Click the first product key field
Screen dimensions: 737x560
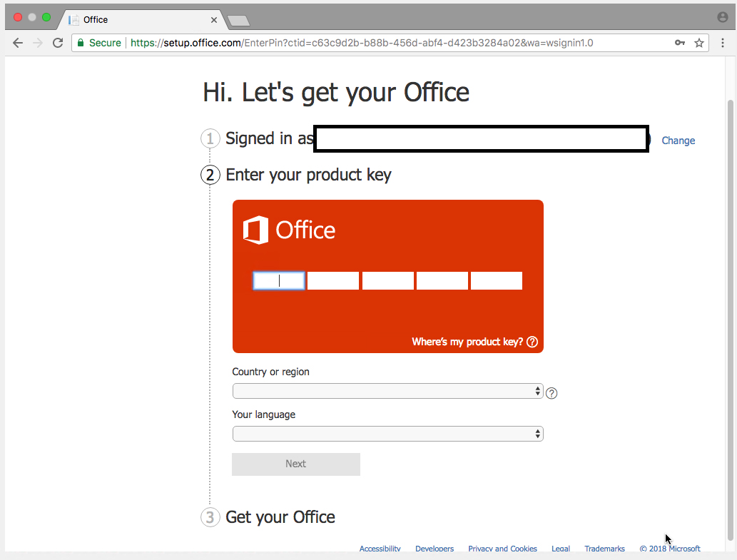(x=279, y=281)
